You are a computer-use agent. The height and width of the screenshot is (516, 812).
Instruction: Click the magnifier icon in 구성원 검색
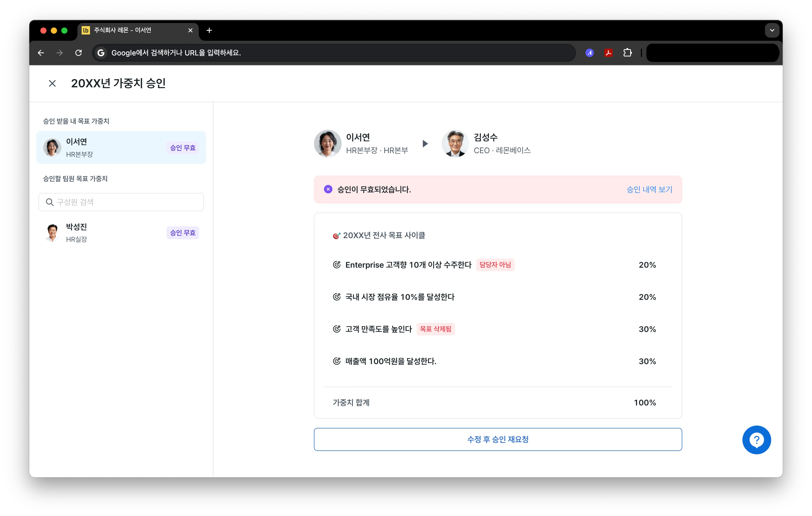click(49, 202)
